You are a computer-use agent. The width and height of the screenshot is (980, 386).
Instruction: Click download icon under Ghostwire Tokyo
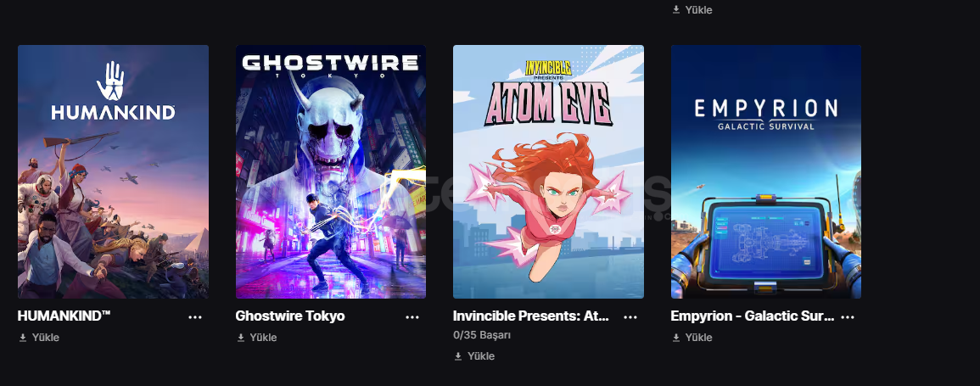coord(241,338)
